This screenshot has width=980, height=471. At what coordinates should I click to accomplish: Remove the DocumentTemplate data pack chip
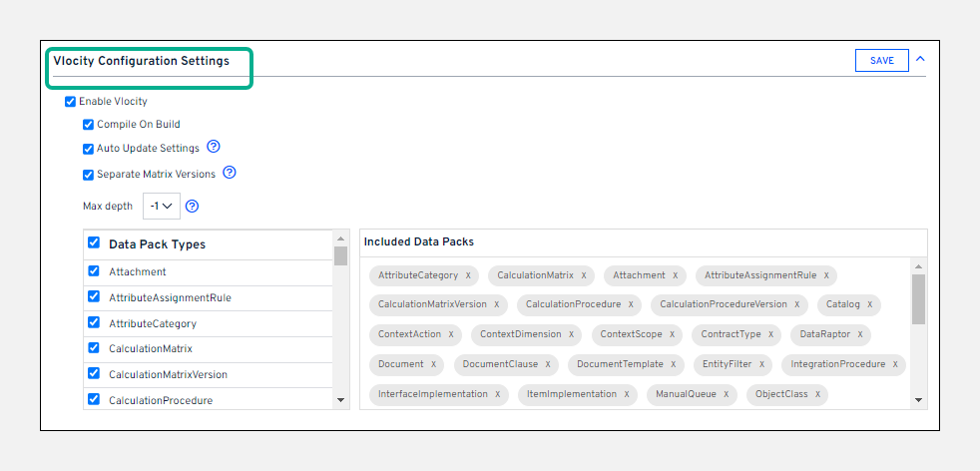click(x=674, y=364)
